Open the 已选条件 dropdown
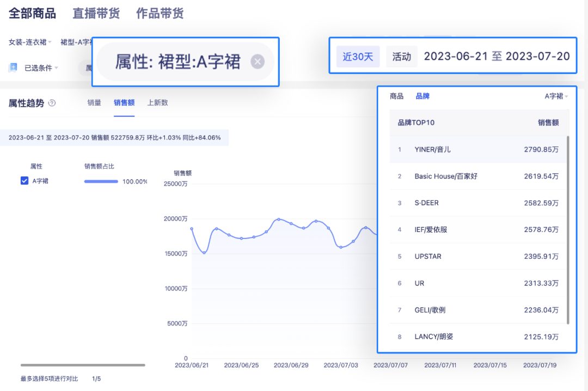588x391 pixels. coord(41,68)
